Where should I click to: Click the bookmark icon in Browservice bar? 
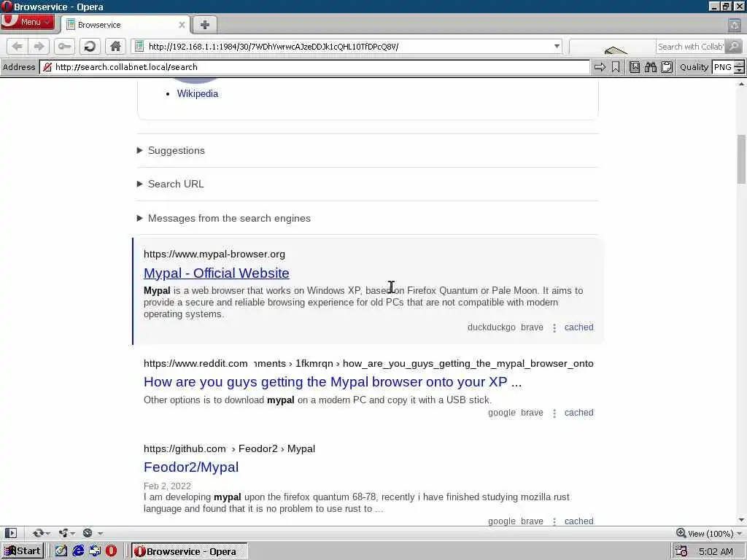click(x=616, y=67)
